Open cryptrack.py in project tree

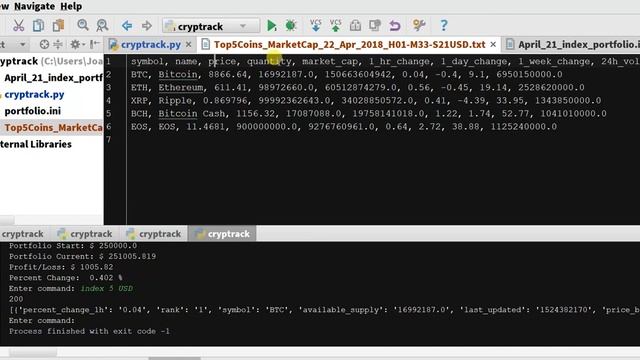point(34,94)
